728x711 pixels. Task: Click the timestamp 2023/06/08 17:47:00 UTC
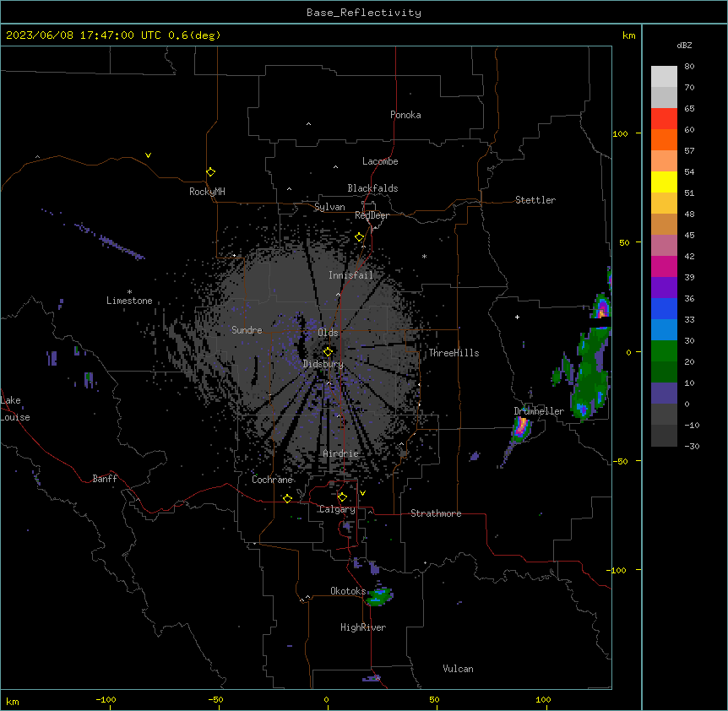84,35
